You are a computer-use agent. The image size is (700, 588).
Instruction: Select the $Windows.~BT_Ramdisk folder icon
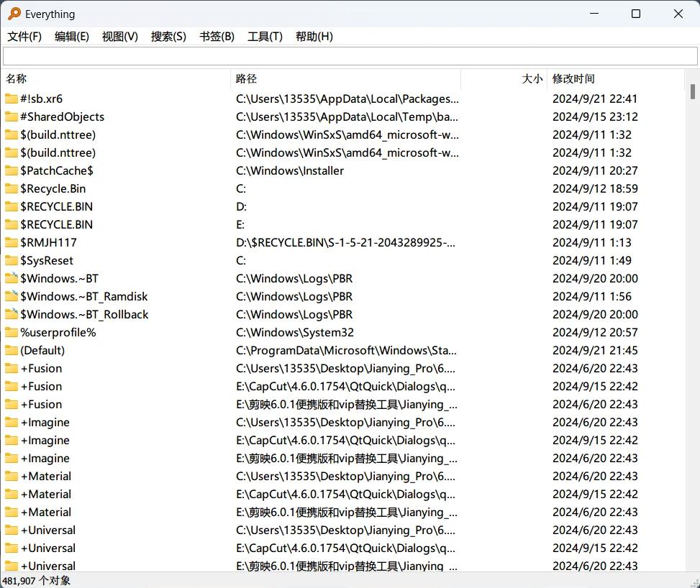point(12,296)
